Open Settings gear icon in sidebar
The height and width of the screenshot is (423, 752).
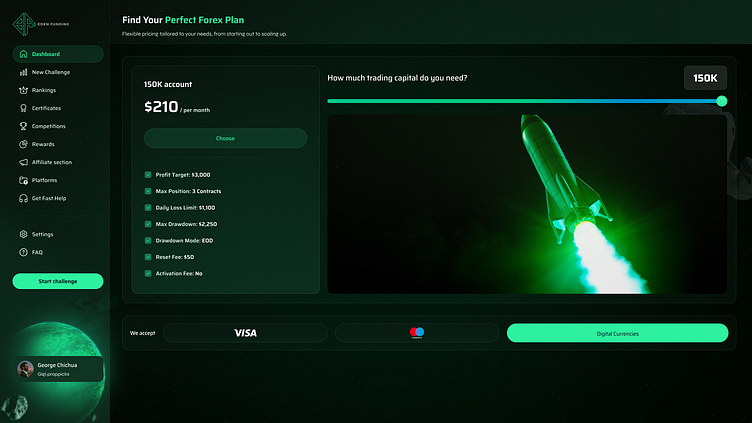(23, 234)
